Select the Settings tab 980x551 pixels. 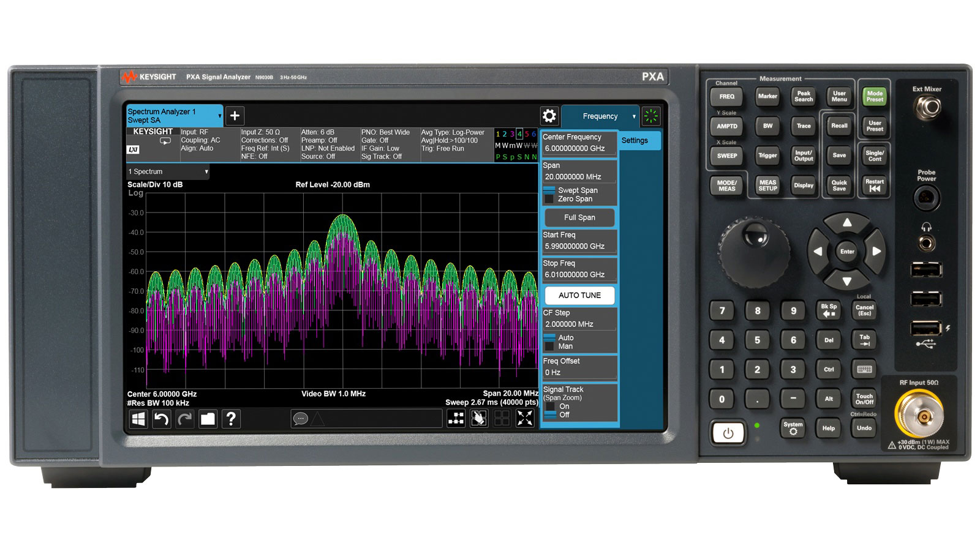(639, 141)
